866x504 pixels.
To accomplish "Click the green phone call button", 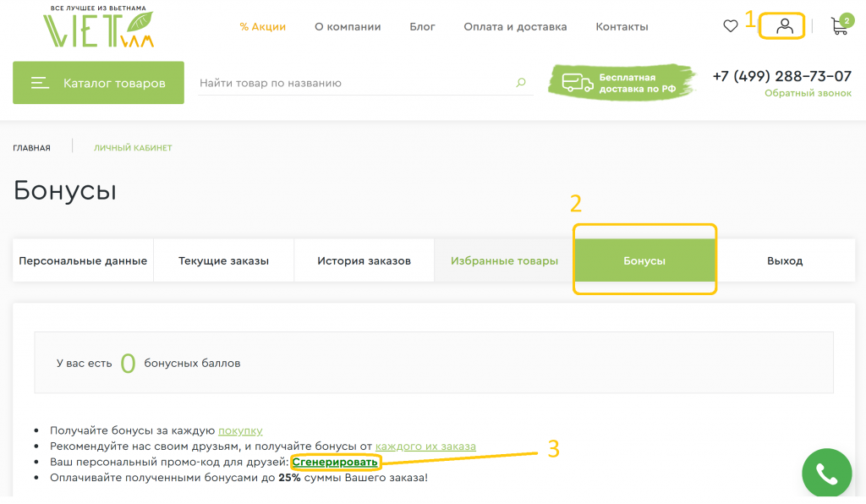I will tap(827, 473).
